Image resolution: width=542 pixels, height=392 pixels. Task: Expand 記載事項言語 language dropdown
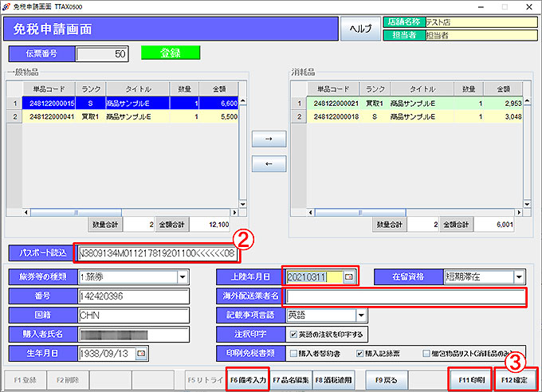361,316
